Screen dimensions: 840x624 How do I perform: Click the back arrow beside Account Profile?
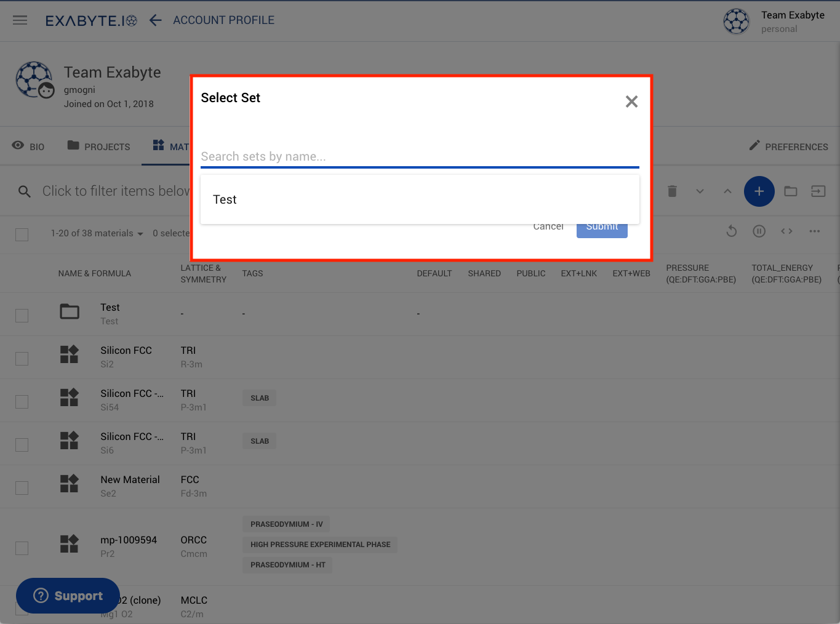(x=156, y=20)
